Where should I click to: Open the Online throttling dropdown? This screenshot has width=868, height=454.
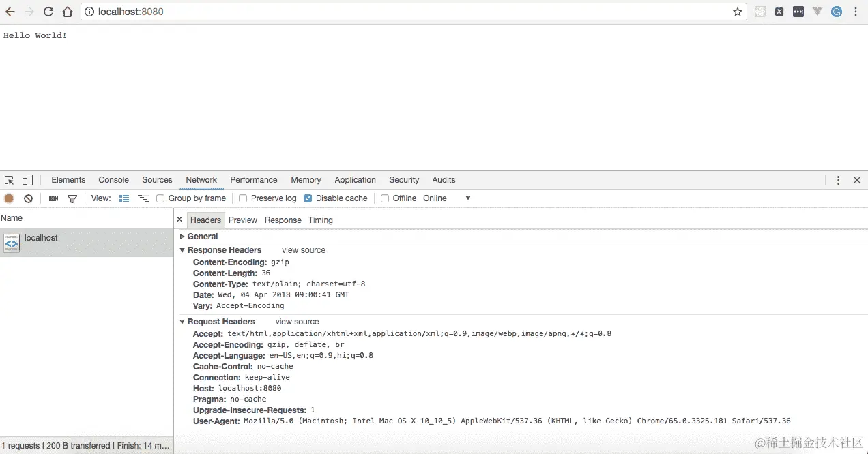[x=447, y=198]
